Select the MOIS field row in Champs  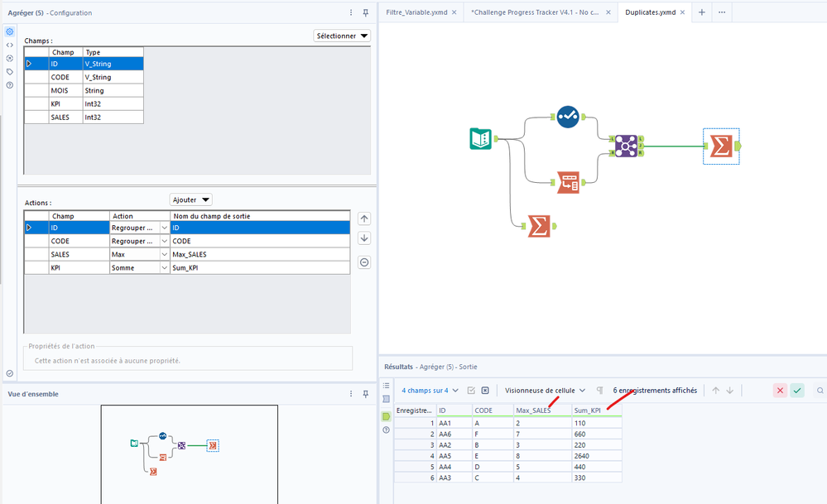(x=84, y=91)
